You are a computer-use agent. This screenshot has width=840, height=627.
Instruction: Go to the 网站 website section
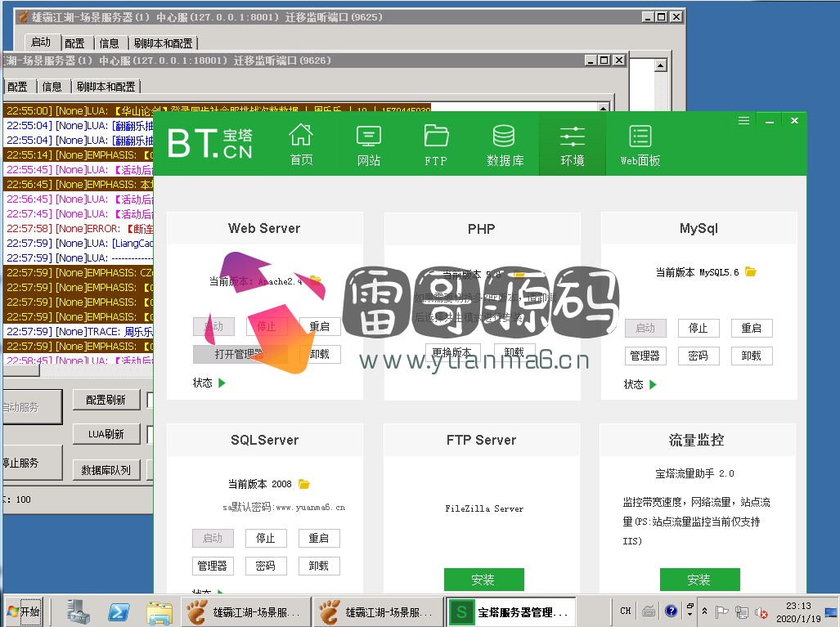point(369,144)
